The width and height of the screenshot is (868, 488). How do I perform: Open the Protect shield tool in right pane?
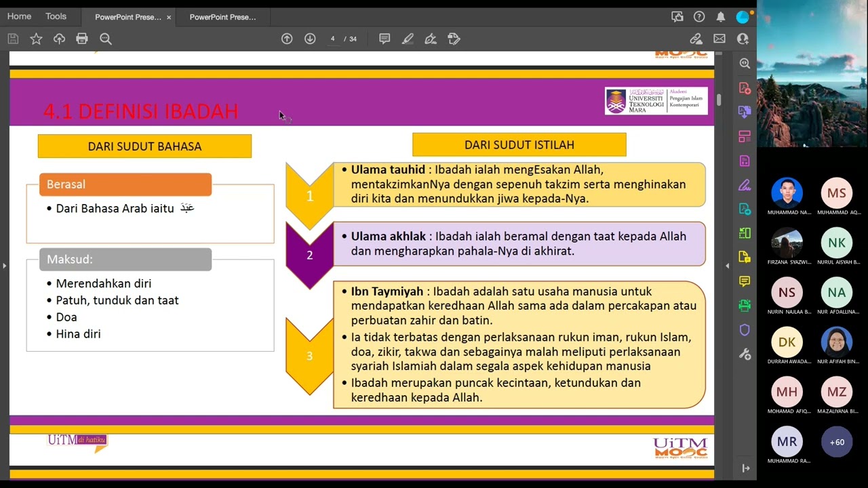[745, 330]
